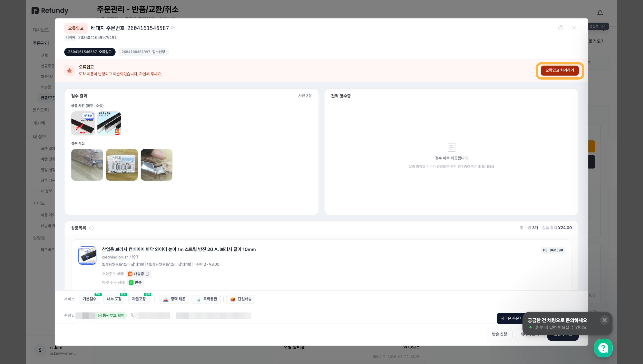The image size is (643, 364).
Task: Click the 반송 신청 button
Action: [x=499, y=334]
